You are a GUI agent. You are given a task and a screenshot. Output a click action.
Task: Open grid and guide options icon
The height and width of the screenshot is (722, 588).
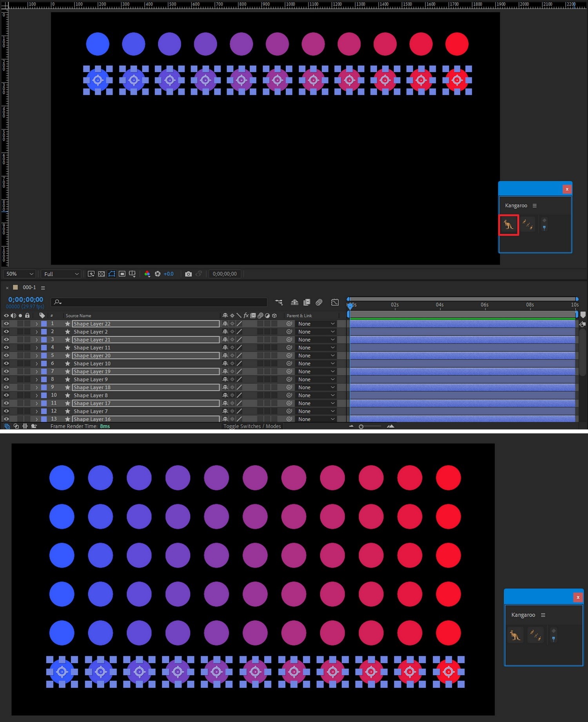coord(132,274)
